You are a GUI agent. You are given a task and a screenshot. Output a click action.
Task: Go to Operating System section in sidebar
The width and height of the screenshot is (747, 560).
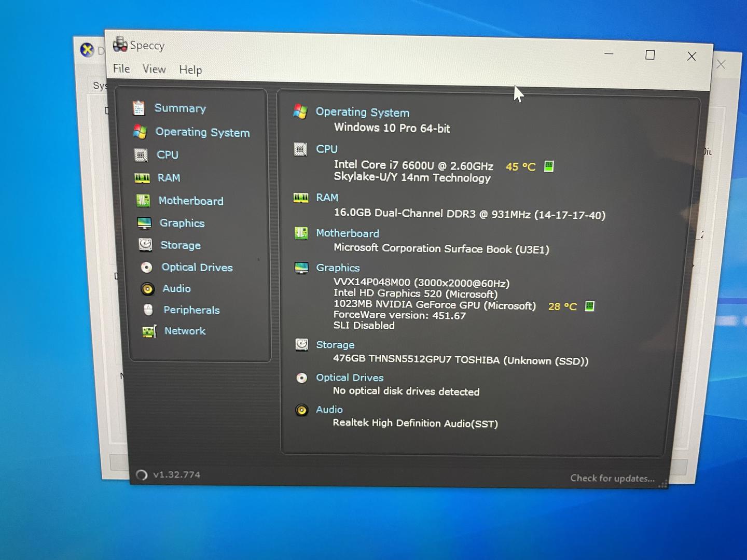(202, 132)
